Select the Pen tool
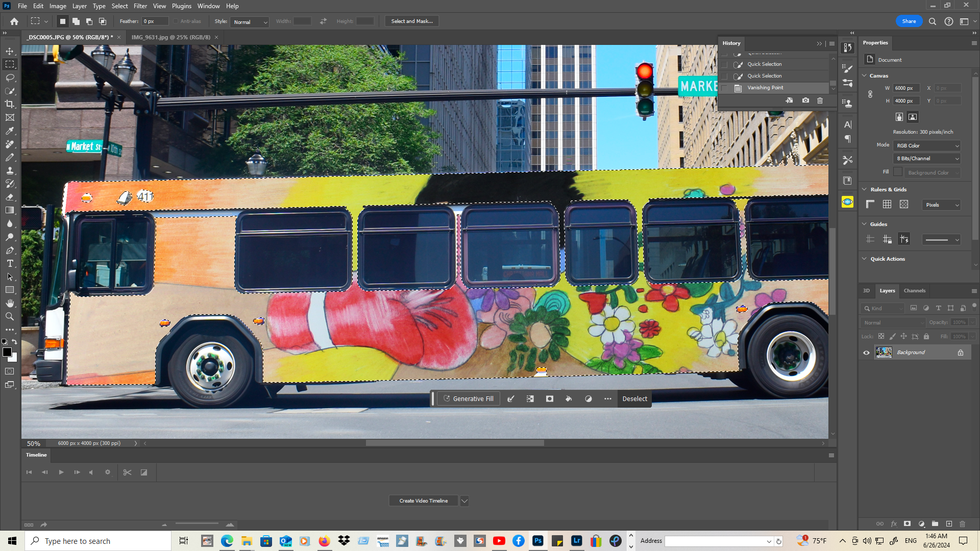The image size is (980, 551). point(10,250)
